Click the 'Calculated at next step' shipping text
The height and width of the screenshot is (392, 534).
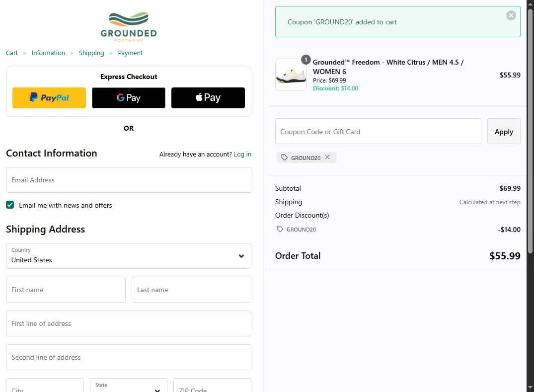(489, 202)
